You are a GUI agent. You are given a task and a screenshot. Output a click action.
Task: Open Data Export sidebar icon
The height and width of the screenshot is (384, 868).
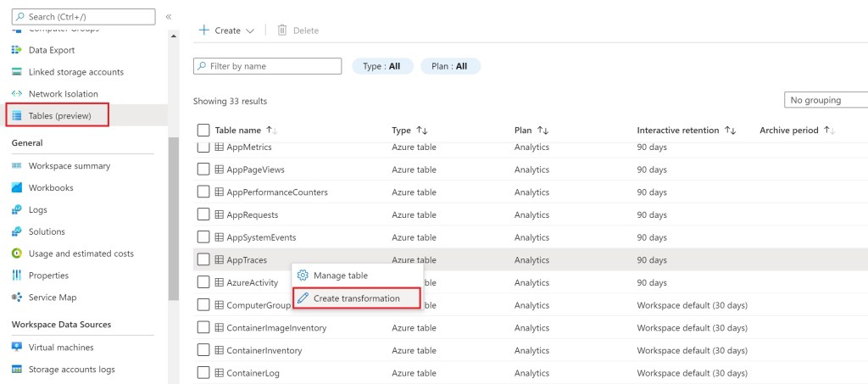pyautogui.click(x=17, y=50)
